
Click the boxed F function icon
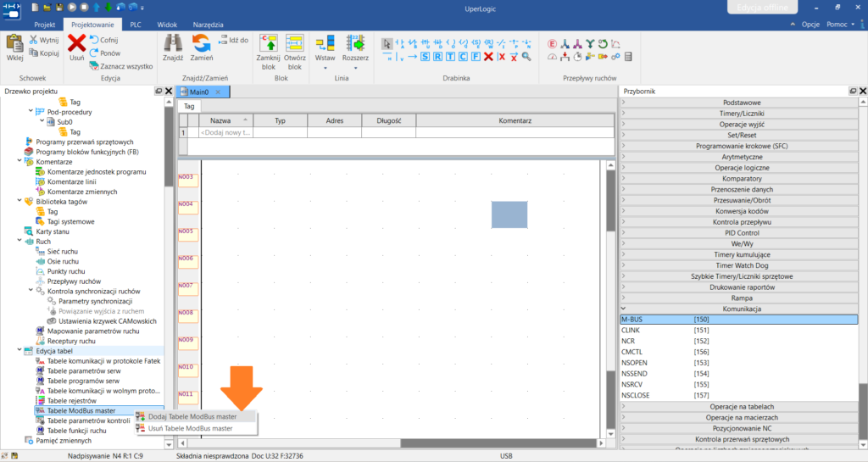pos(476,57)
